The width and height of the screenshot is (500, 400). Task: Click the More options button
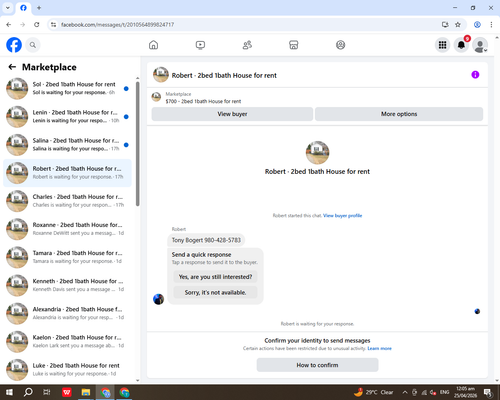coord(399,114)
